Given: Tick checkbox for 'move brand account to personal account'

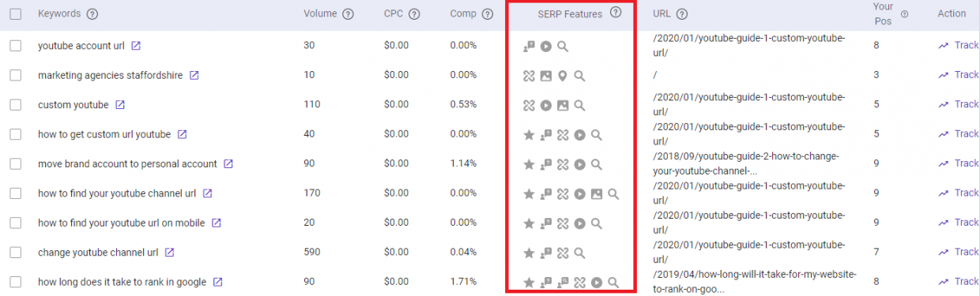Looking at the screenshot, I should [x=16, y=164].
